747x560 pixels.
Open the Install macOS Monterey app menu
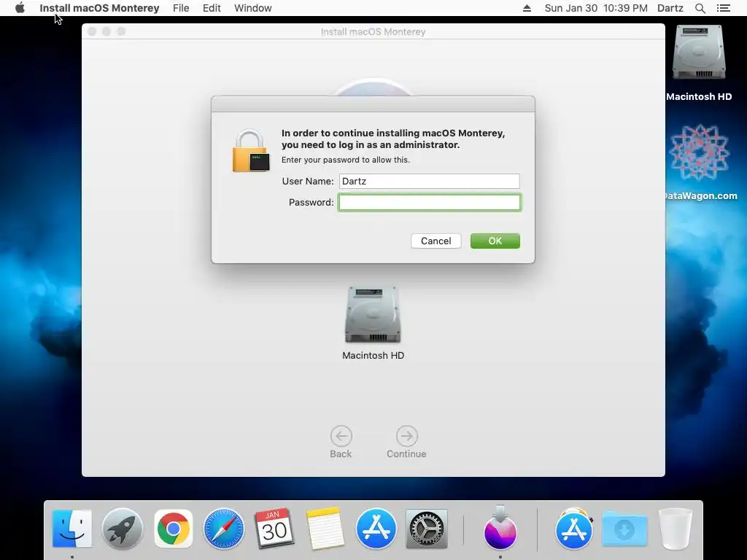[99, 8]
